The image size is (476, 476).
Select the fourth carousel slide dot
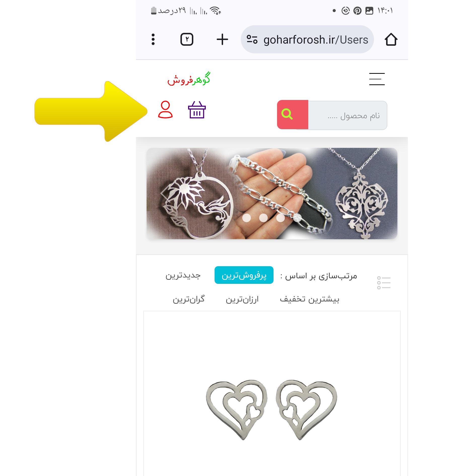pyautogui.click(x=297, y=218)
